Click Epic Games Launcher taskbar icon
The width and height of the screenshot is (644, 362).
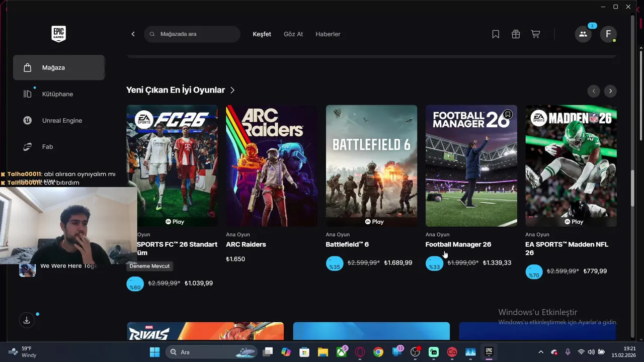(x=489, y=352)
